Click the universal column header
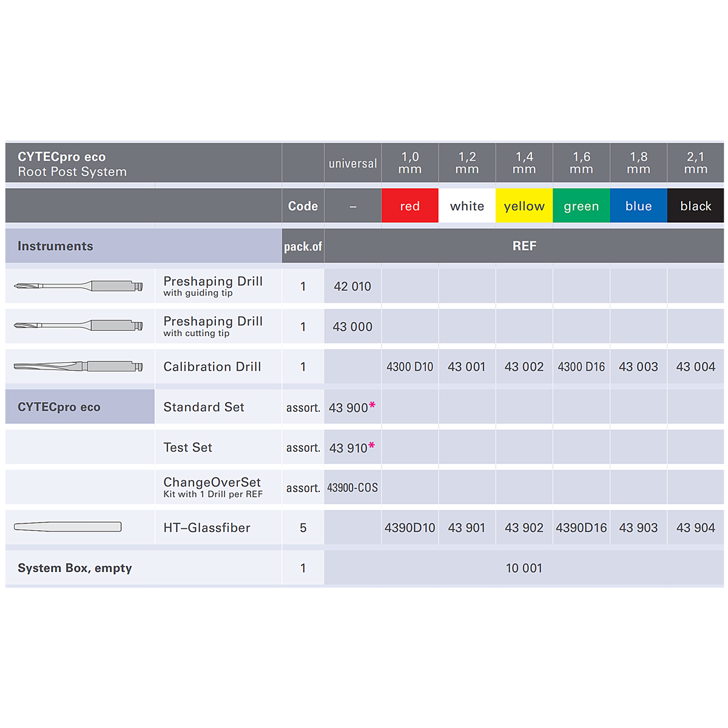The image size is (728, 728). click(352, 163)
